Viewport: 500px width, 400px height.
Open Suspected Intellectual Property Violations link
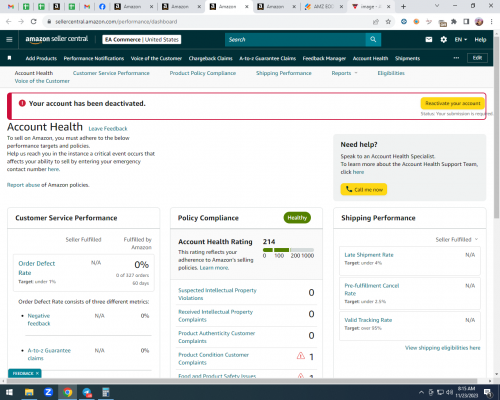[x=217, y=294]
